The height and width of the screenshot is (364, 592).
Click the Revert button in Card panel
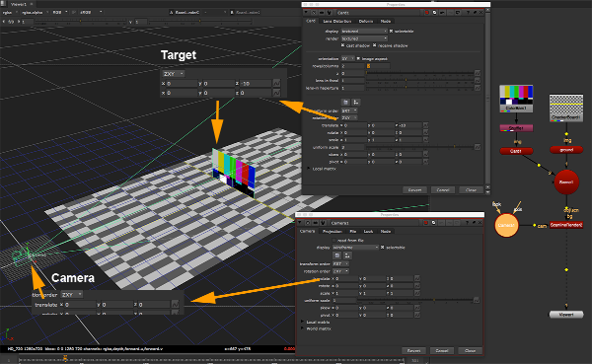tap(414, 190)
